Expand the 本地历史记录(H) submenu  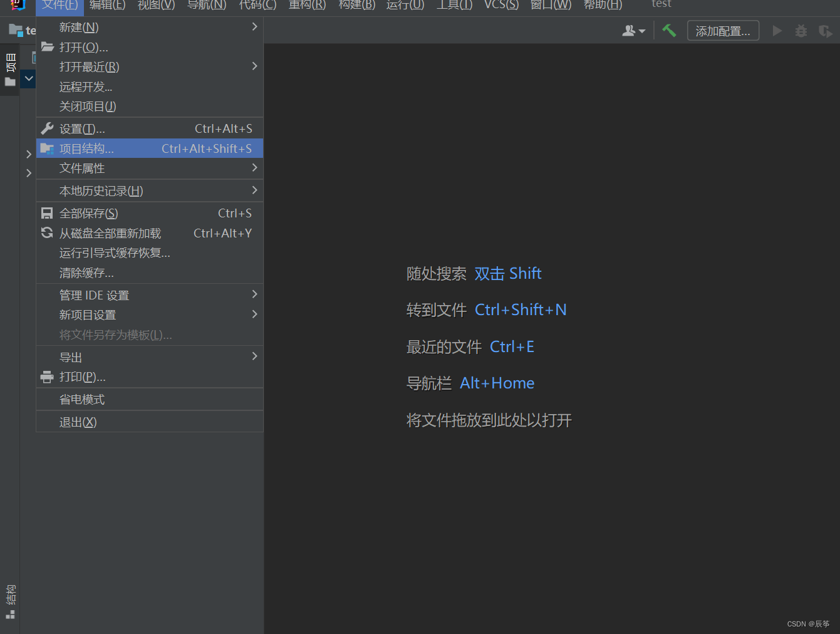click(150, 190)
